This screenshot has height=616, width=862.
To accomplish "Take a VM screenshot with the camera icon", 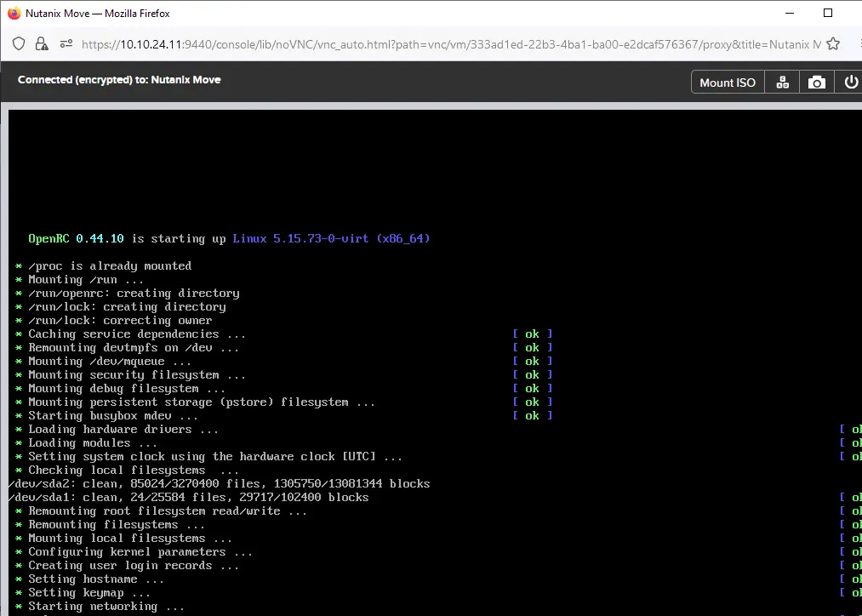I will (816, 83).
